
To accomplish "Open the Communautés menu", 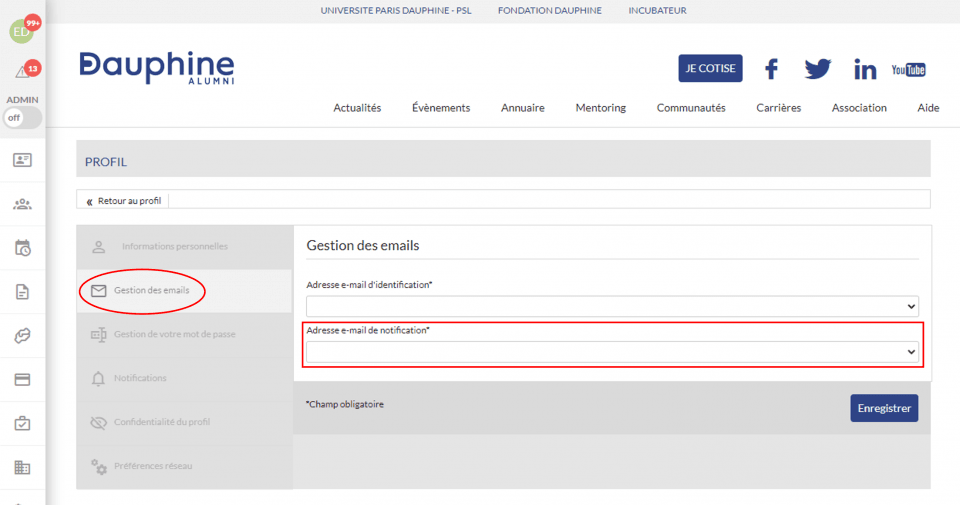I will [691, 108].
